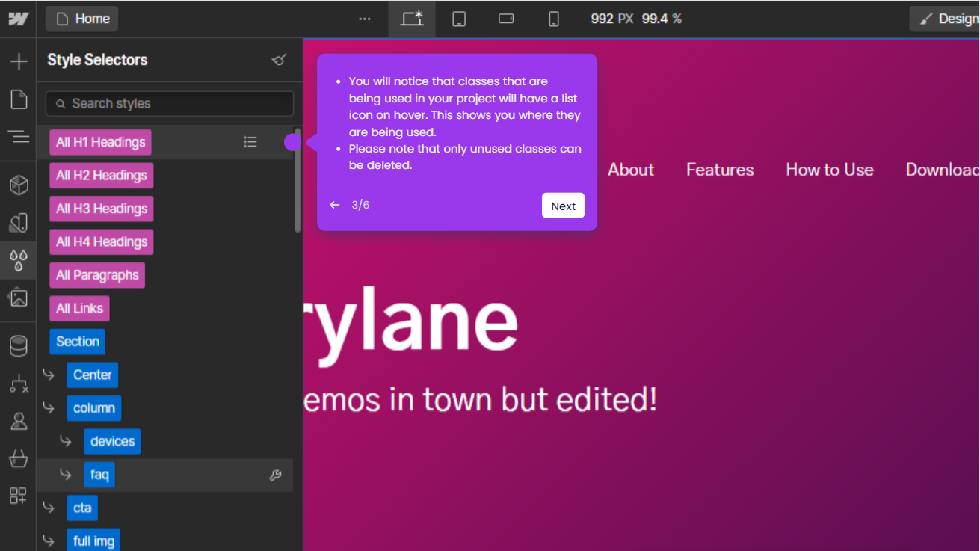Image resolution: width=980 pixels, height=551 pixels.
Task: Click the clean-up broom icon in Style Selectors
Action: 279,60
